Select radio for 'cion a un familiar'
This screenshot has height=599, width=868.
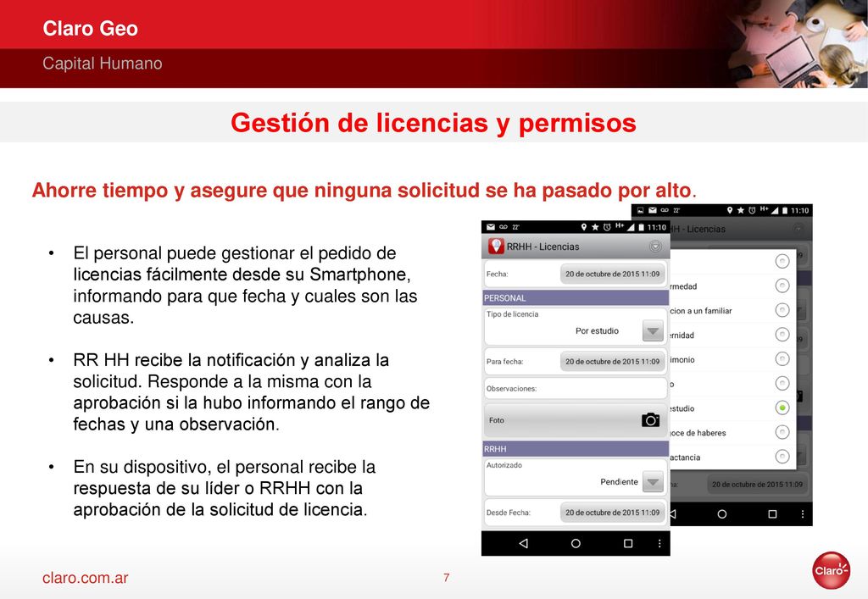pyautogui.click(x=782, y=310)
